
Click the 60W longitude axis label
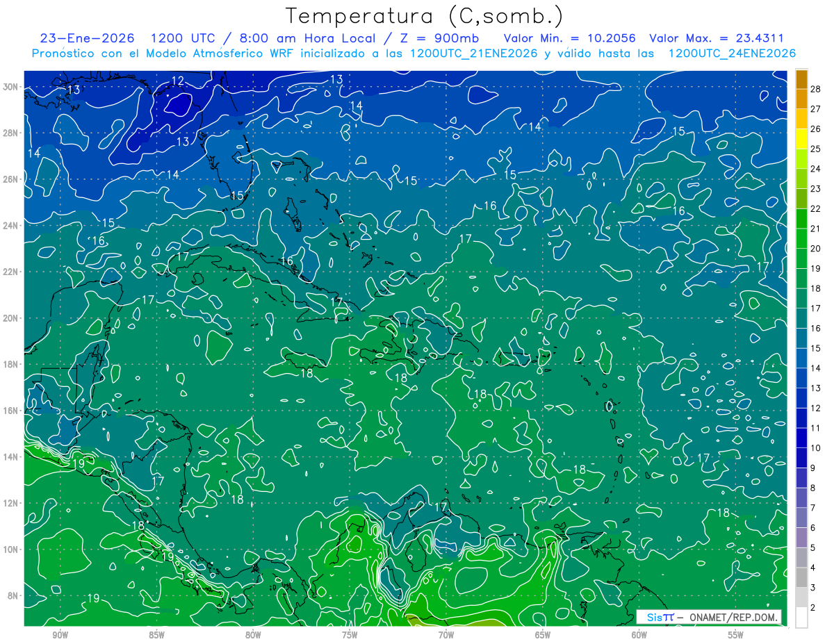[639, 635]
